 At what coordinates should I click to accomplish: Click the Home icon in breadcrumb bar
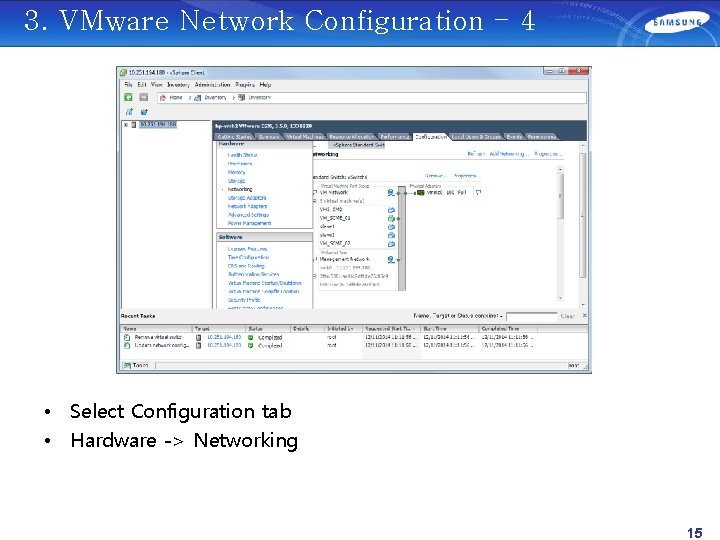click(x=163, y=98)
